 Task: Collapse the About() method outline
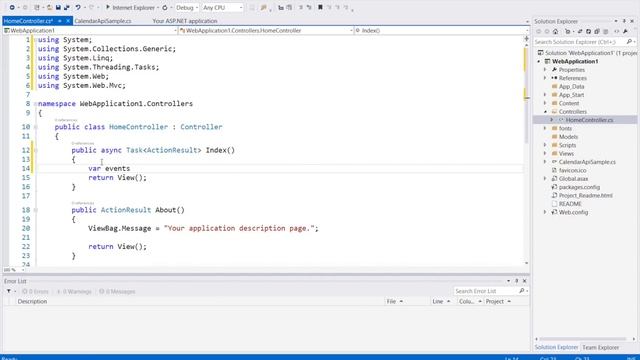coord(36,210)
